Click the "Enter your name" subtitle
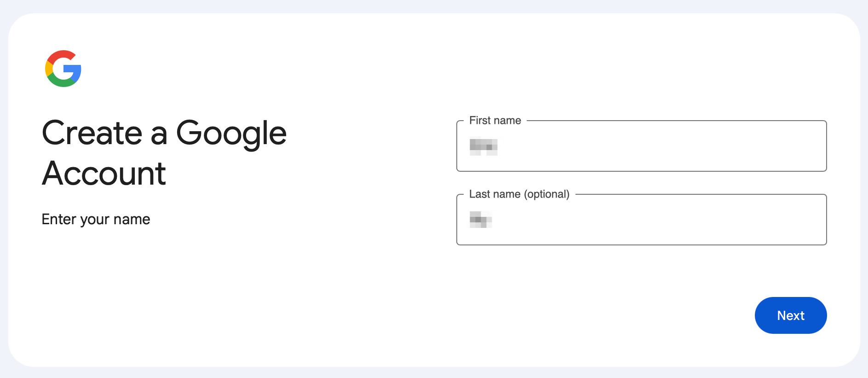Image resolution: width=868 pixels, height=378 pixels. tap(96, 219)
